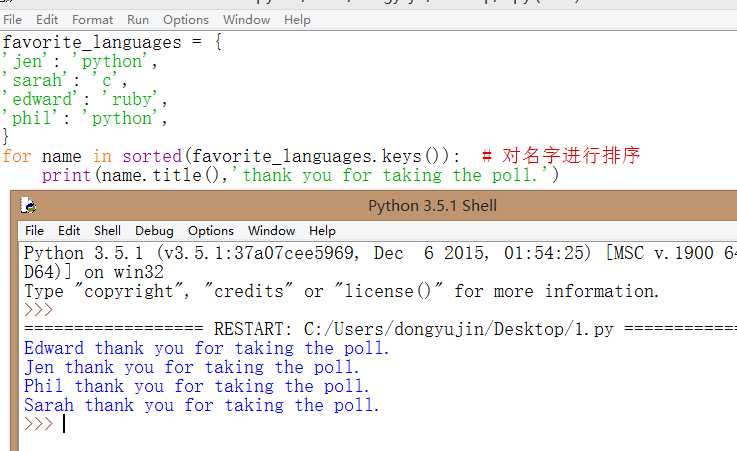Click the 'jen': 'python' code line
The height and width of the screenshot is (451, 737).
[79, 62]
